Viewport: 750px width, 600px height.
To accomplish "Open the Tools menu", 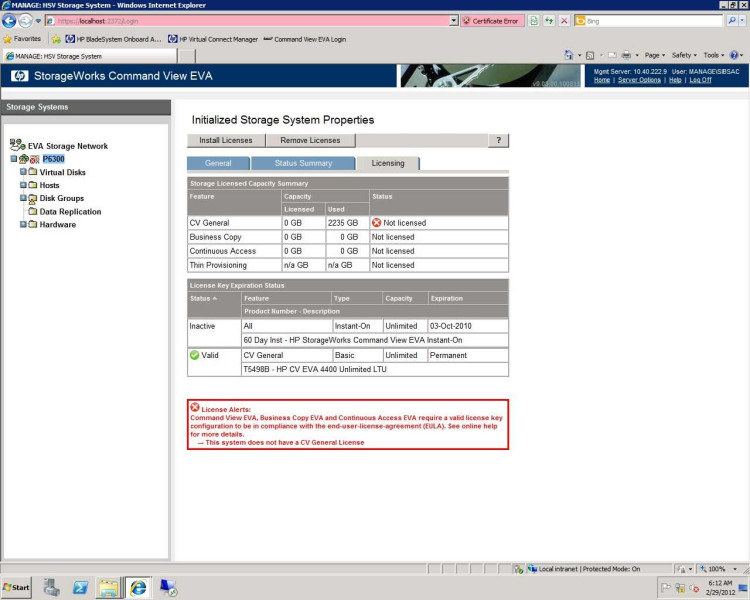I will click(x=714, y=55).
